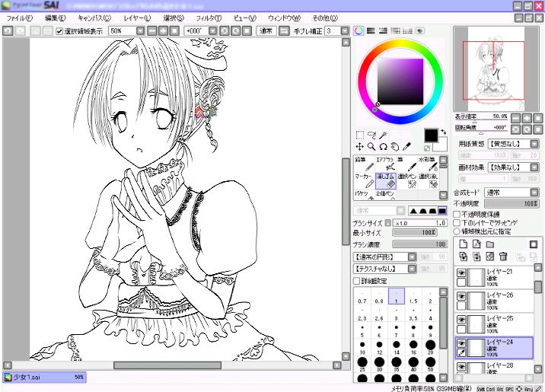The height and width of the screenshot is (392, 545).
Task: Enable 下のレイヤーでクリッピング checkbox
Action: pyautogui.click(x=457, y=223)
